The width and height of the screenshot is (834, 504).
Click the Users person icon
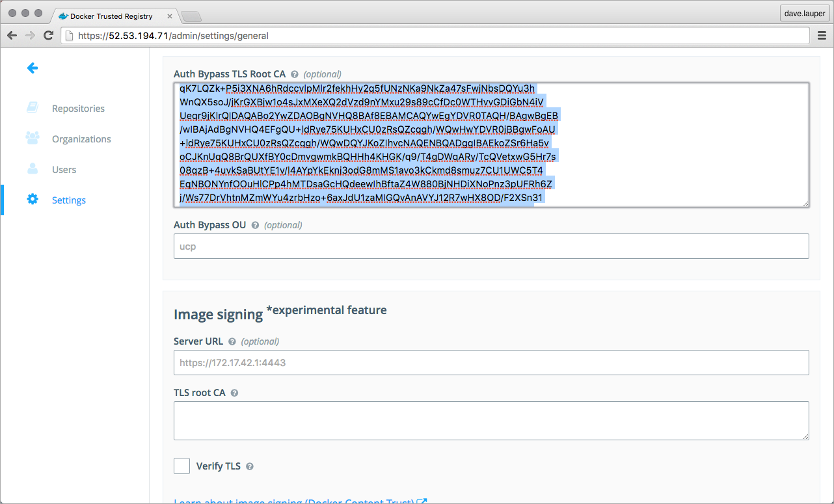click(x=32, y=169)
